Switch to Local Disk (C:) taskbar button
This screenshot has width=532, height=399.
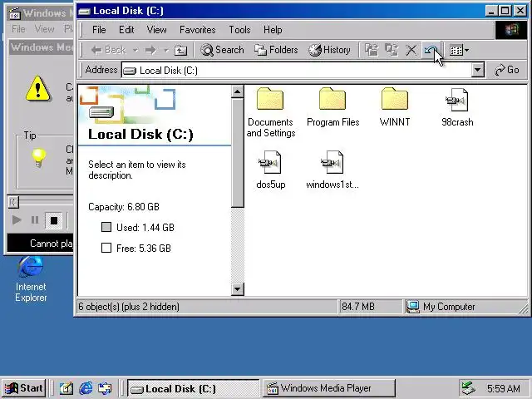[193, 388]
